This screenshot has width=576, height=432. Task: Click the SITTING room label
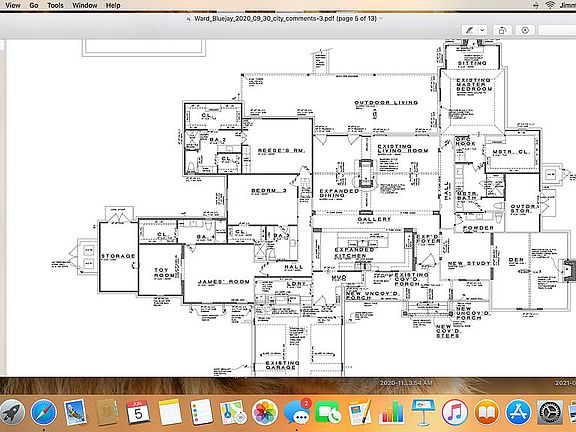pyautogui.click(x=472, y=63)
